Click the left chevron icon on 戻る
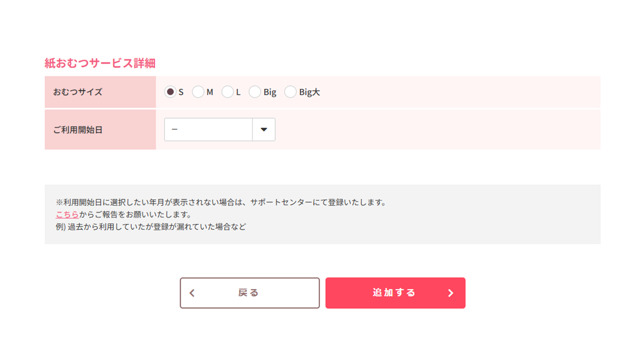644x362 pixels. [192, 293]
